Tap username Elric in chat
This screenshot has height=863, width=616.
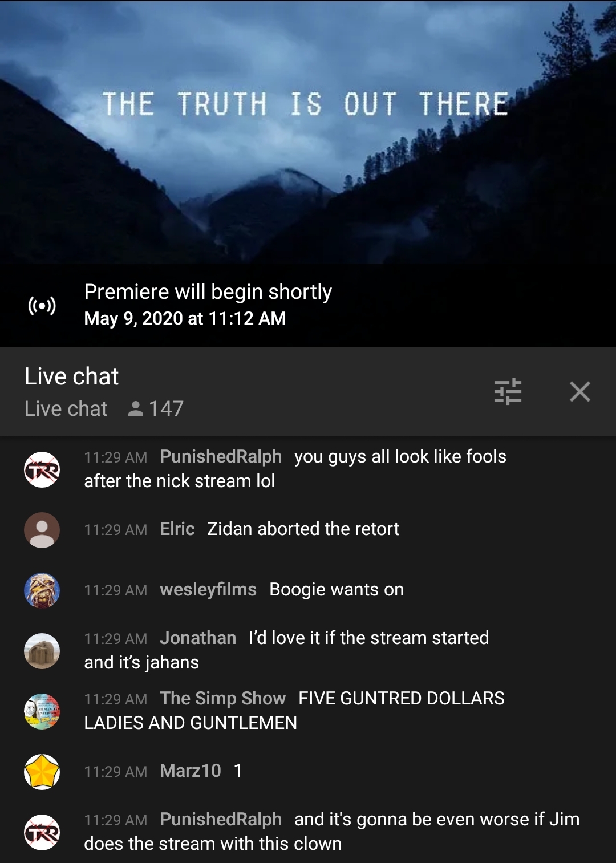click(177, 529)
